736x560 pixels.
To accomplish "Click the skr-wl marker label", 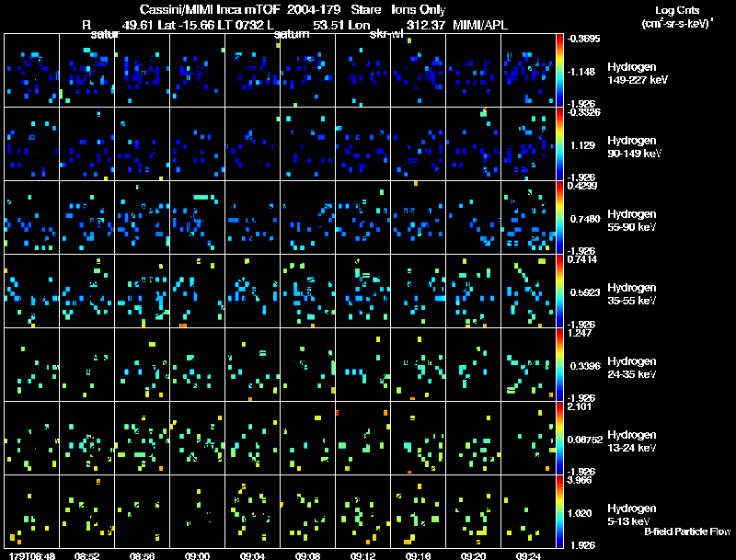I will click(386, 34).
